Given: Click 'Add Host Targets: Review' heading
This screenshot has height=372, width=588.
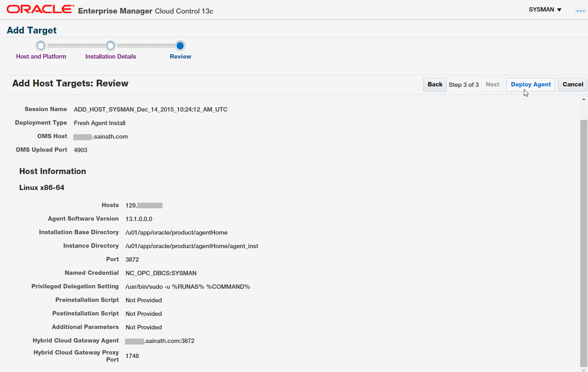Looking at the screenshot, I should click(70, 83).
